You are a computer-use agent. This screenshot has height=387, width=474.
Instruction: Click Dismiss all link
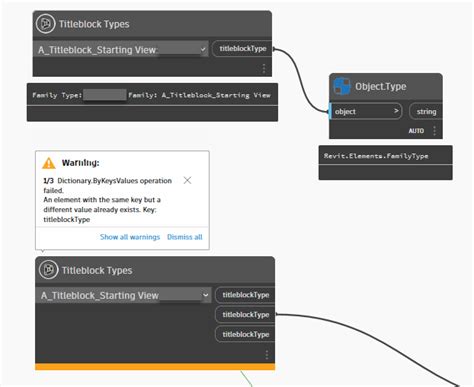185,237
